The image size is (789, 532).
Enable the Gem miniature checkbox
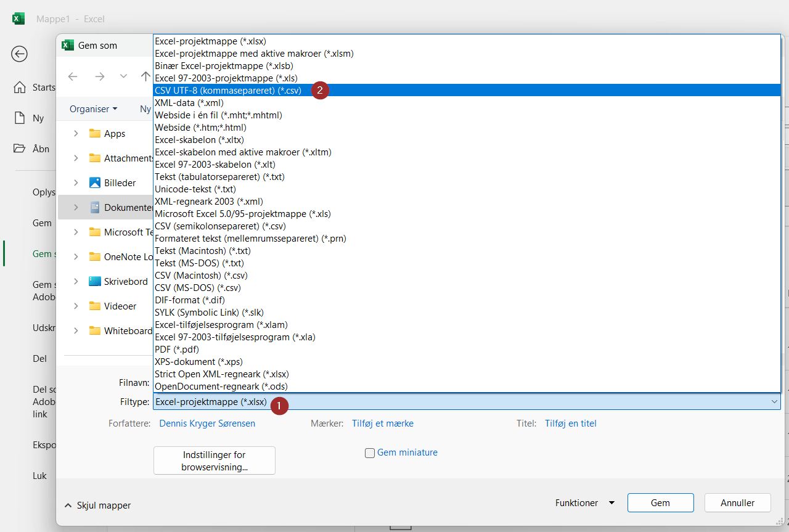[370, 453]
